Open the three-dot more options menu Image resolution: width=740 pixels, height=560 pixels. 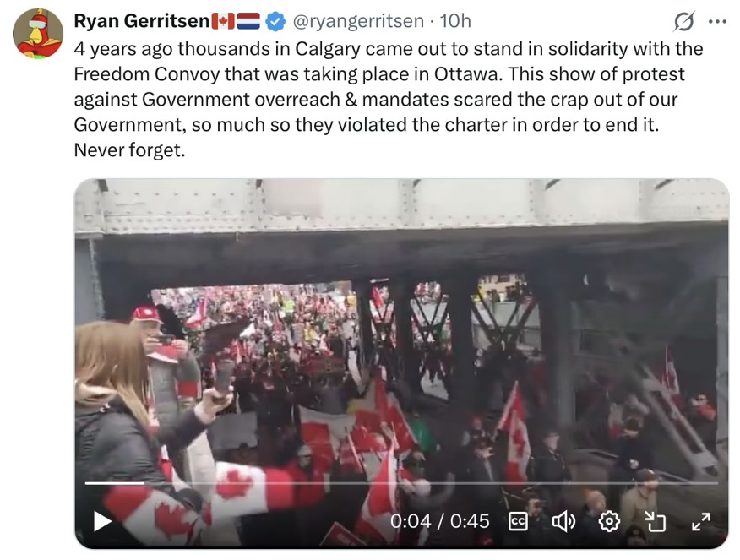click(718, 21)
